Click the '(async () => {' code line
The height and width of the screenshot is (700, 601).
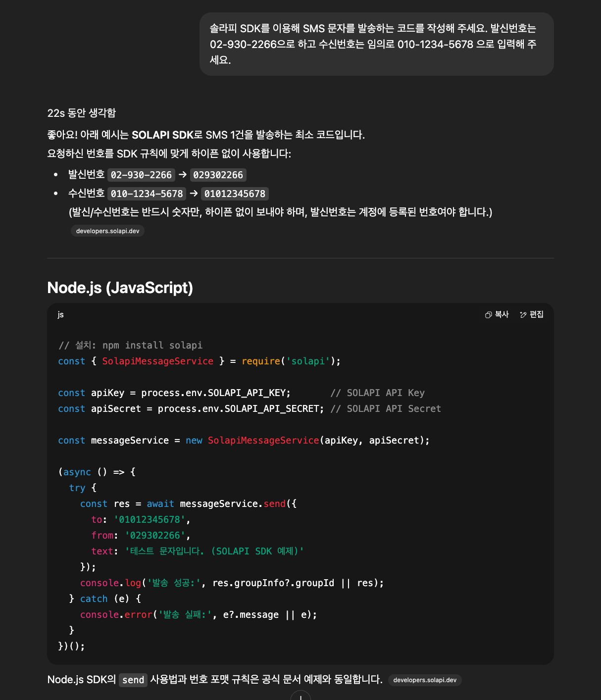click(97, 472)
